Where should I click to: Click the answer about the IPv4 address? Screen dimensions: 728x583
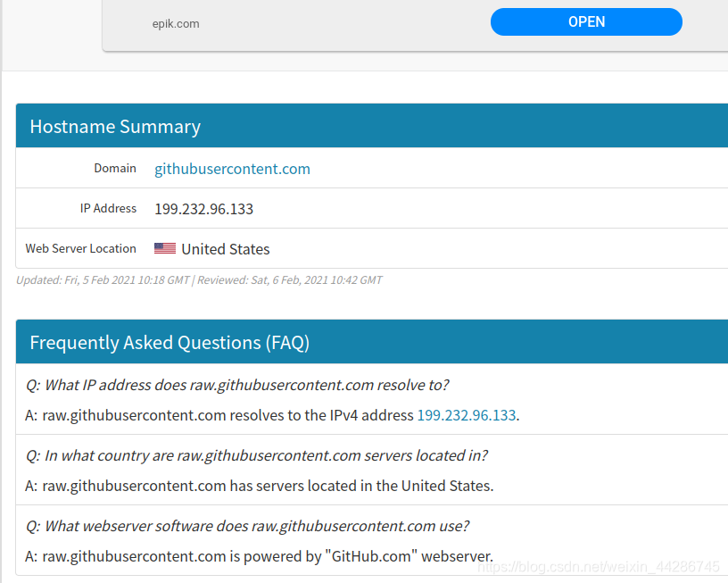pyautogui.click(x=272, y=415)
